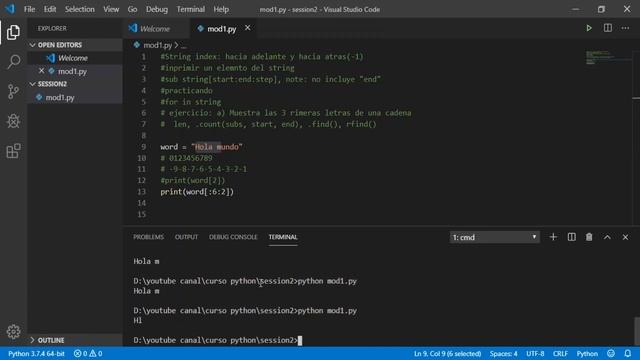The height and width of the screenshot is (360, 640).
Task: Change end of line sequence CRLF
Action: tap(560, 353)
